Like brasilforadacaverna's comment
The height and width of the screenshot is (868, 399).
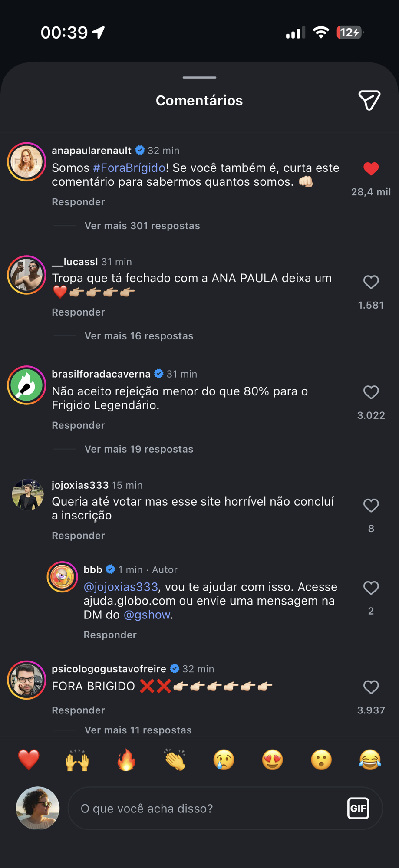371,392
